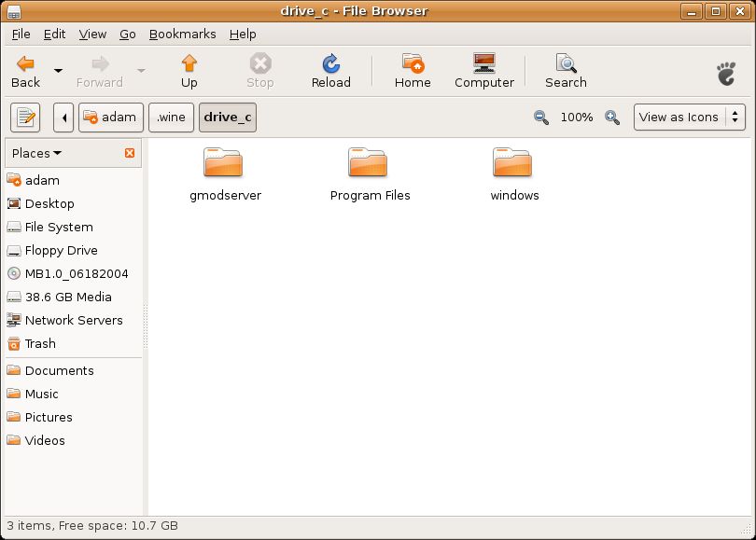Select 38.6 GB Media in sidebar
Viewport: 756px width, 540px height.
(67, 297)
